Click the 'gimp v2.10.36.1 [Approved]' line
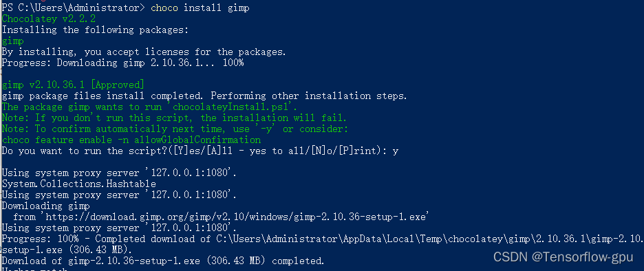The image size is (644, 271). [x=73, y=85]
